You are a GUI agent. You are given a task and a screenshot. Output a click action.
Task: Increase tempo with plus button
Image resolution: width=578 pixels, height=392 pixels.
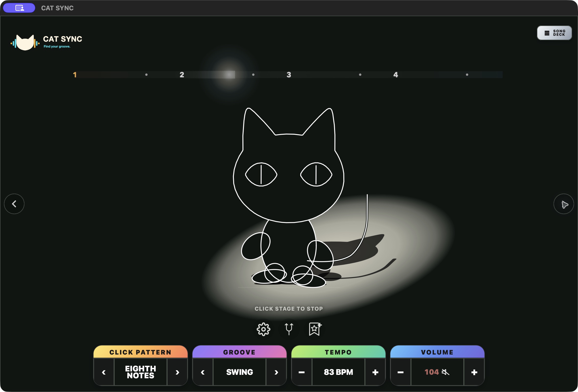click(x=375, y=372)
